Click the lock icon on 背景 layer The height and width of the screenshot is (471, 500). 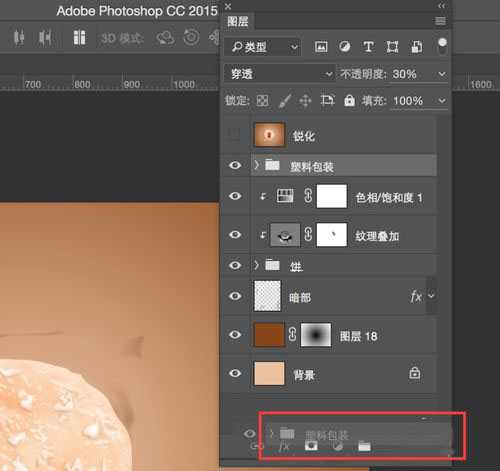tap(415, 373)
